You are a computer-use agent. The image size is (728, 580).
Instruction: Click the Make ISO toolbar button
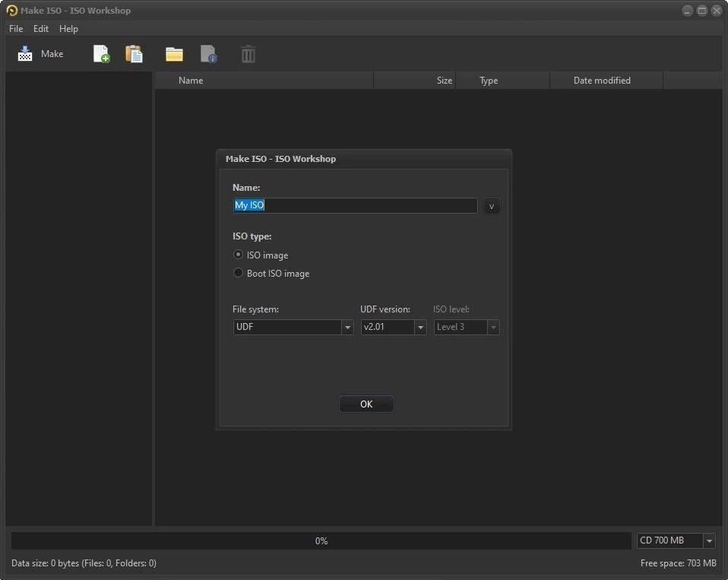tap(40, 54)
